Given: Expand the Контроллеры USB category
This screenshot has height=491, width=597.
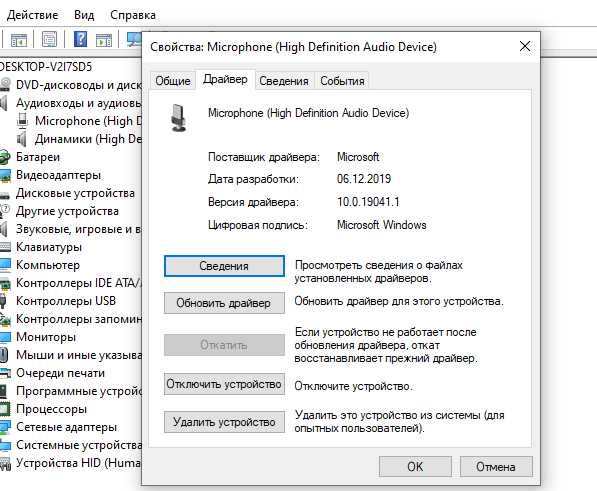Looking at the screenshot, I should pyautogui.click(x=66, y=301).
